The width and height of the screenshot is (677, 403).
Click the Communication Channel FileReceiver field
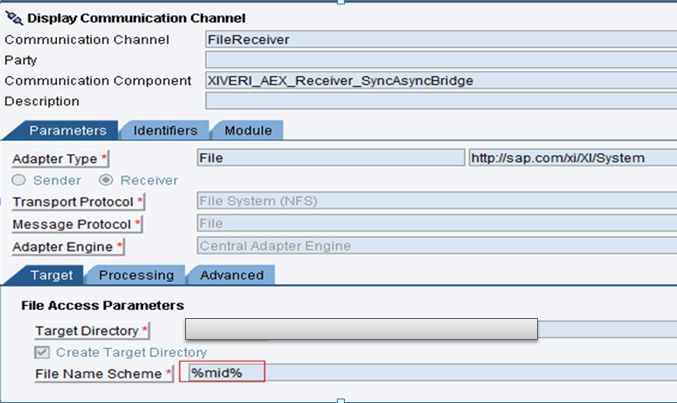(x=441, y=39)
